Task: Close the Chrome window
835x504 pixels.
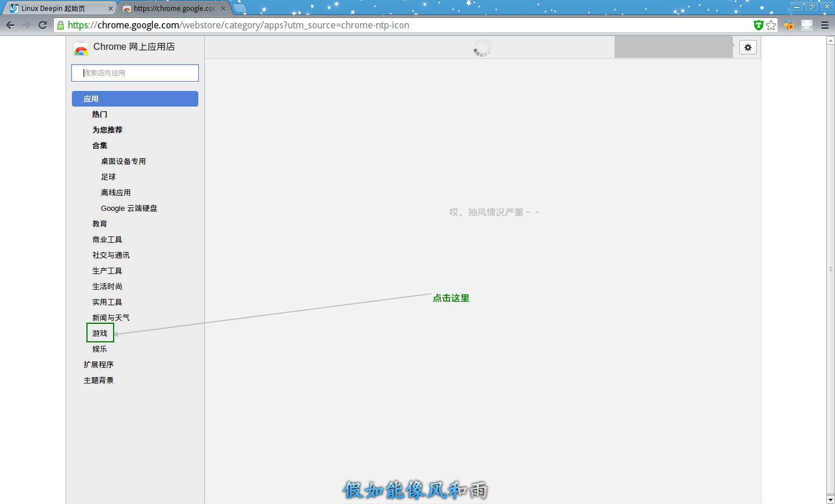Action: pyautogui.click(x=827, y=6)
